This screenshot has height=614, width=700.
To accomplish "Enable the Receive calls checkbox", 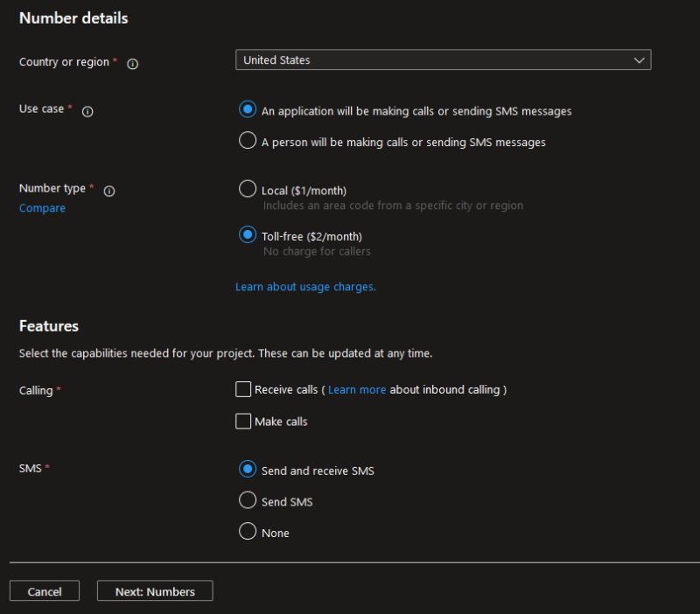I will (243, 389).
